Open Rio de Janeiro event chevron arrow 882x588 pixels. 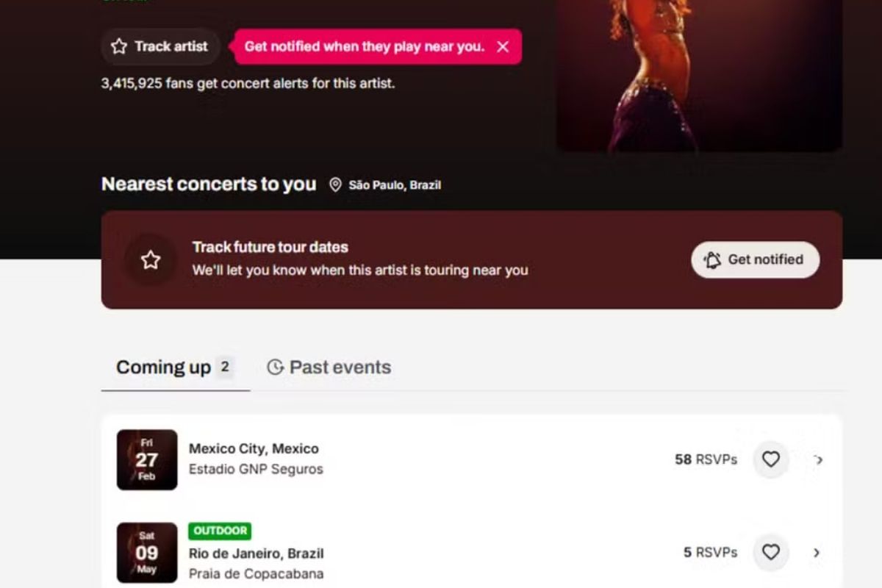pyautogui.click(x=817, y=553)
